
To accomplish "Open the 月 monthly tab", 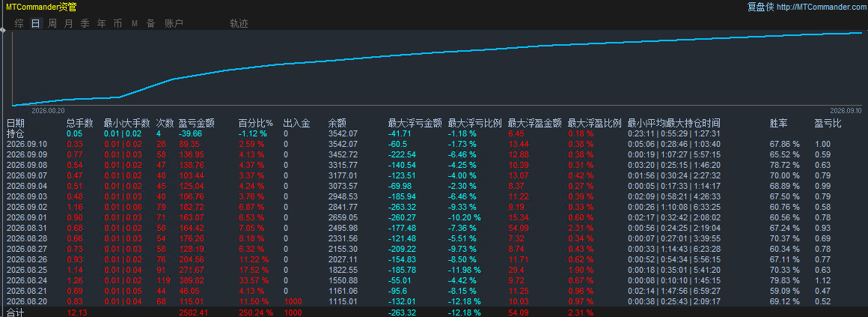I will [x=69, y=23].
